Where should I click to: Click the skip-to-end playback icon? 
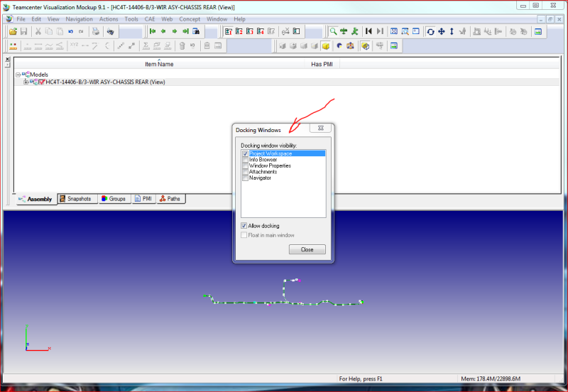[x=380, y=31]
